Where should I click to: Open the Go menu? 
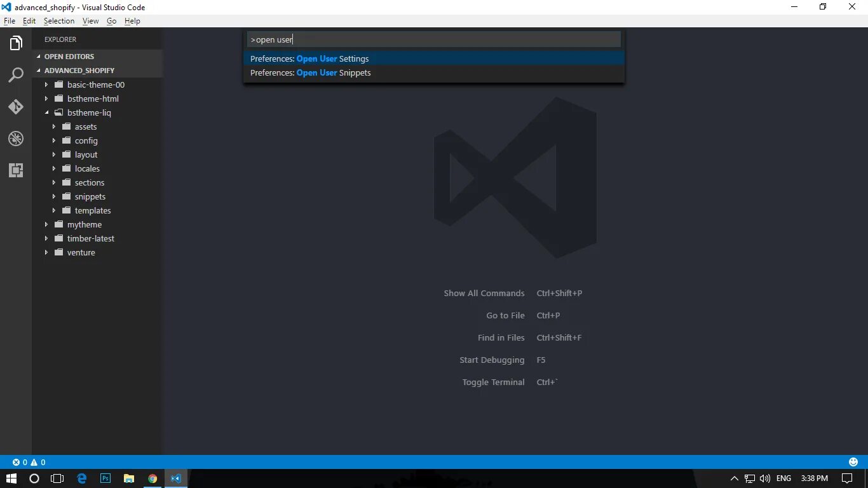112,21
